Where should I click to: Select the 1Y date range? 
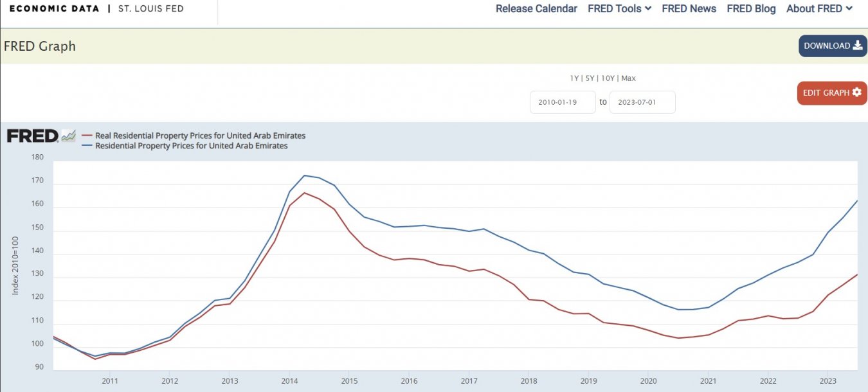(x=574, y=78)
